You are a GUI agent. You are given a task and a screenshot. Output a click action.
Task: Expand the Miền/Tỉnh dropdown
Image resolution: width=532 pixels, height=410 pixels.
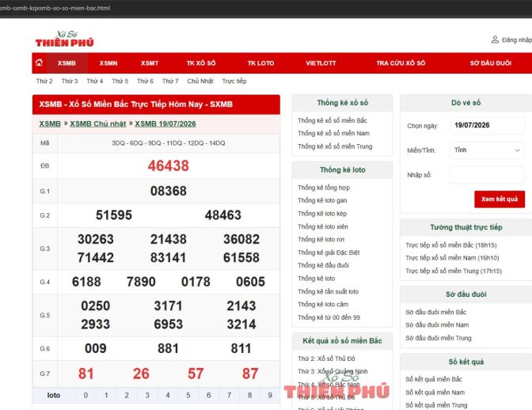tap(487, 150)
